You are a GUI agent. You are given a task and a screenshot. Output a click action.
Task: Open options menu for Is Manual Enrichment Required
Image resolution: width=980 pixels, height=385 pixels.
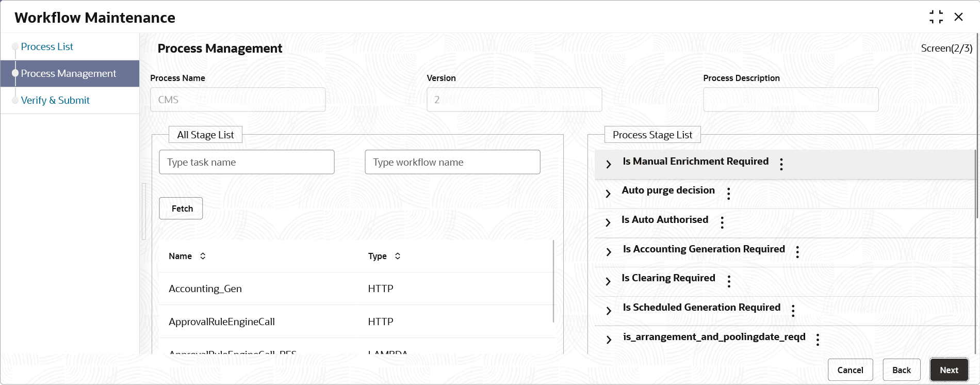coord(781,164)
